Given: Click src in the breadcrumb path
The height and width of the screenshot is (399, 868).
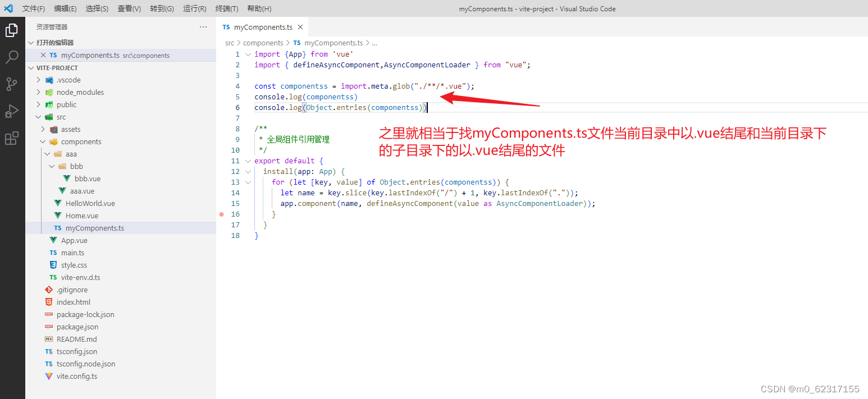Looking at the screenshot, I should (x=230, y=43).
